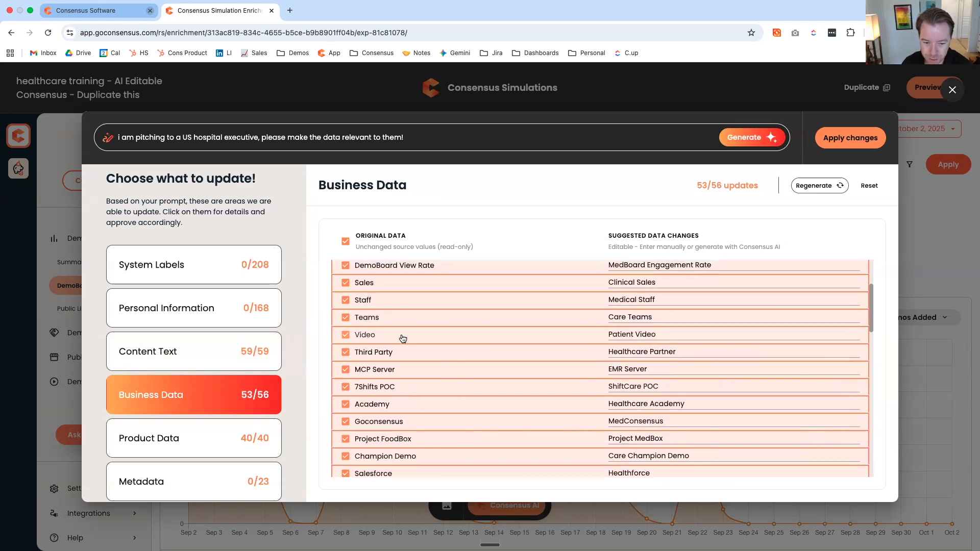
Task: Click the Apply changes button
Action: coord(850,137)
